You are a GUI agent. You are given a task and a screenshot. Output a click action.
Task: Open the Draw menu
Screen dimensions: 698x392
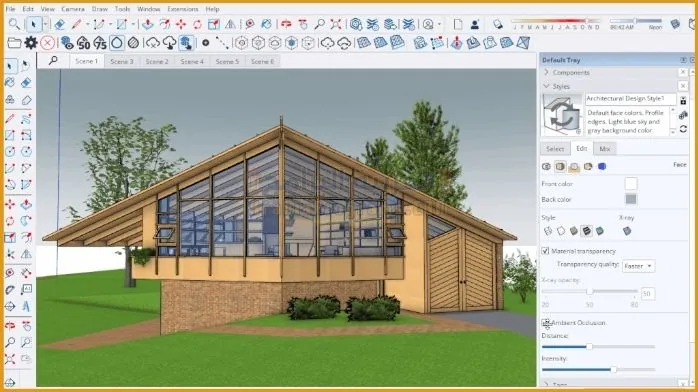(100, 9)
